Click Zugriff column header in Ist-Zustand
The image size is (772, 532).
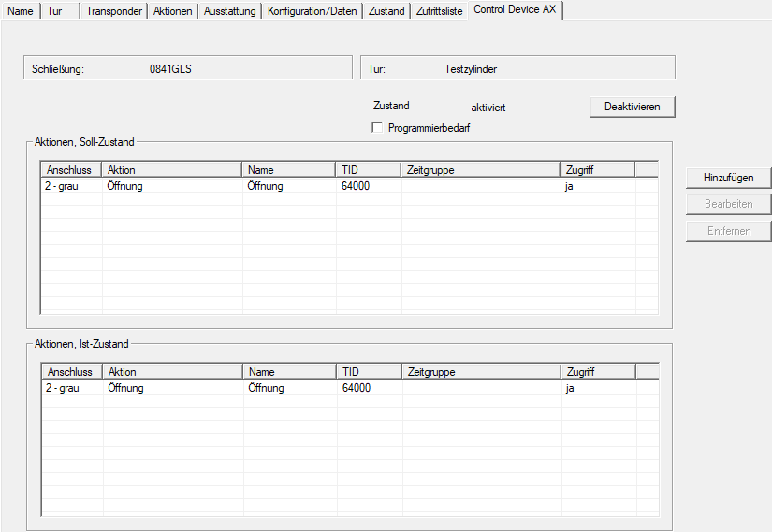pyautogui.click(x=598, y=371)
